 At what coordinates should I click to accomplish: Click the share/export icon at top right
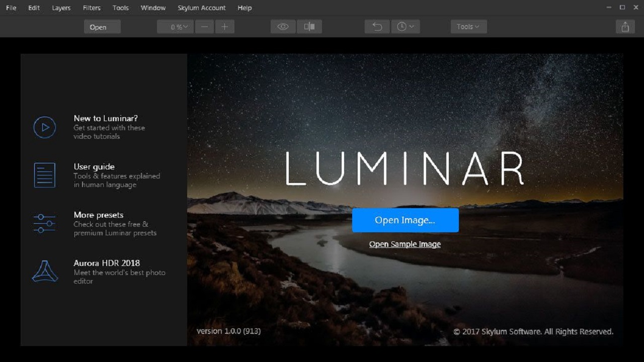tap(625, 27)
